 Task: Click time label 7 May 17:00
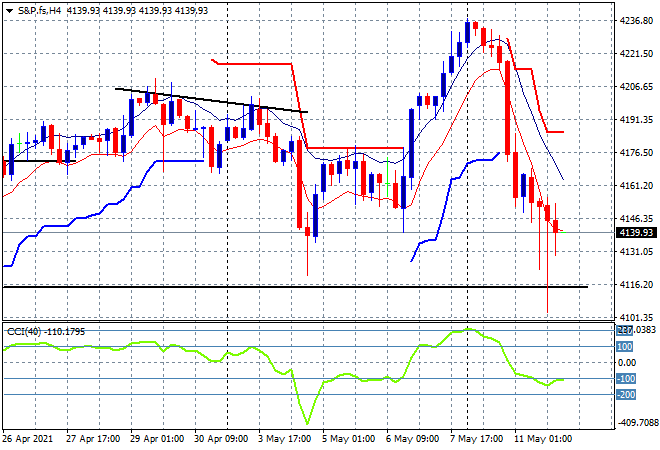pos(477,439)
